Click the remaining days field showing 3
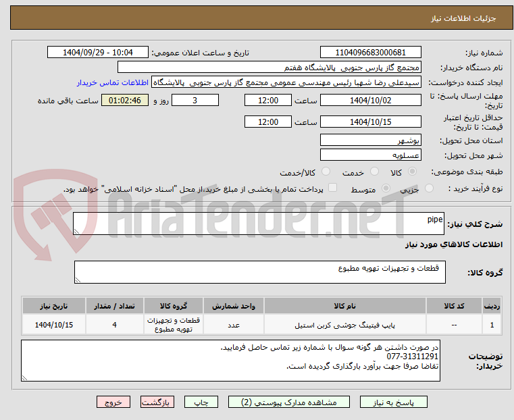 tap(195, 100)
